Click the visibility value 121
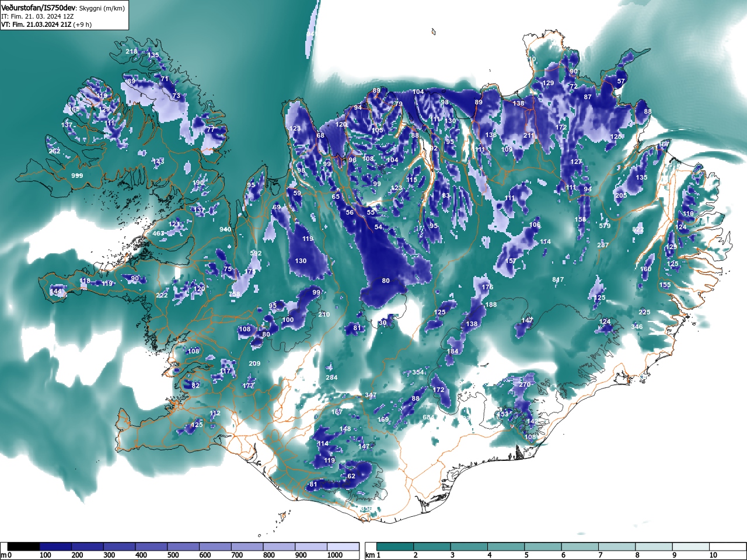Viewport: 747px width, 560px height. [174, 224]
